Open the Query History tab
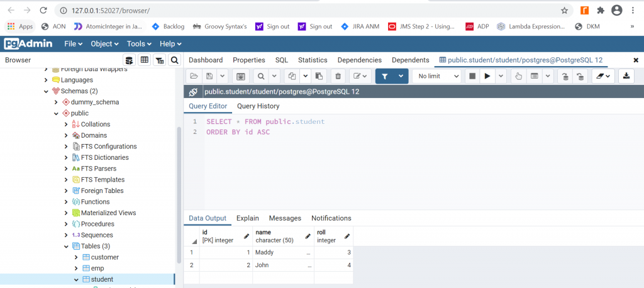 (258, 106)
